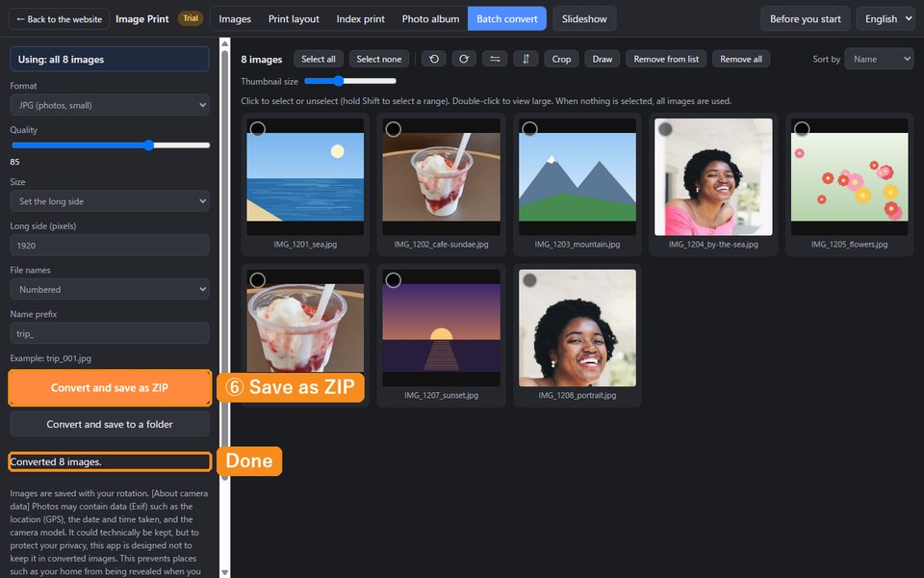Click the Select none button
Viewport: 924px width, 578px height.
coord(379,59)
